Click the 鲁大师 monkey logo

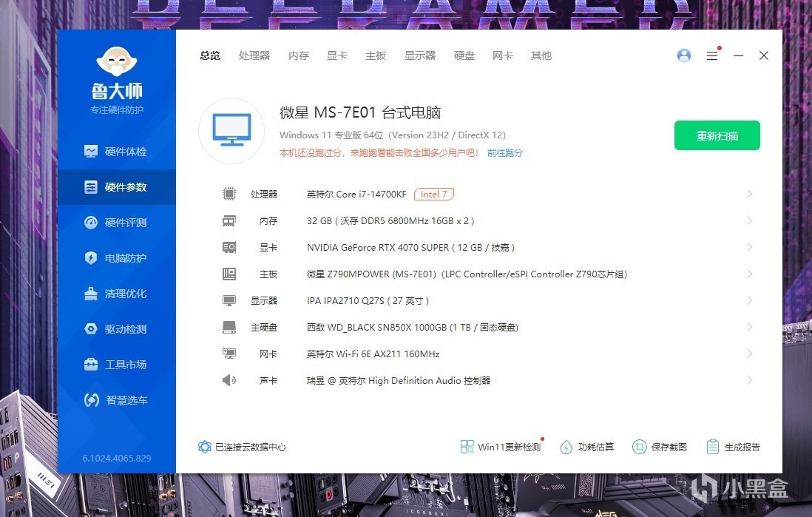(117, 62)
